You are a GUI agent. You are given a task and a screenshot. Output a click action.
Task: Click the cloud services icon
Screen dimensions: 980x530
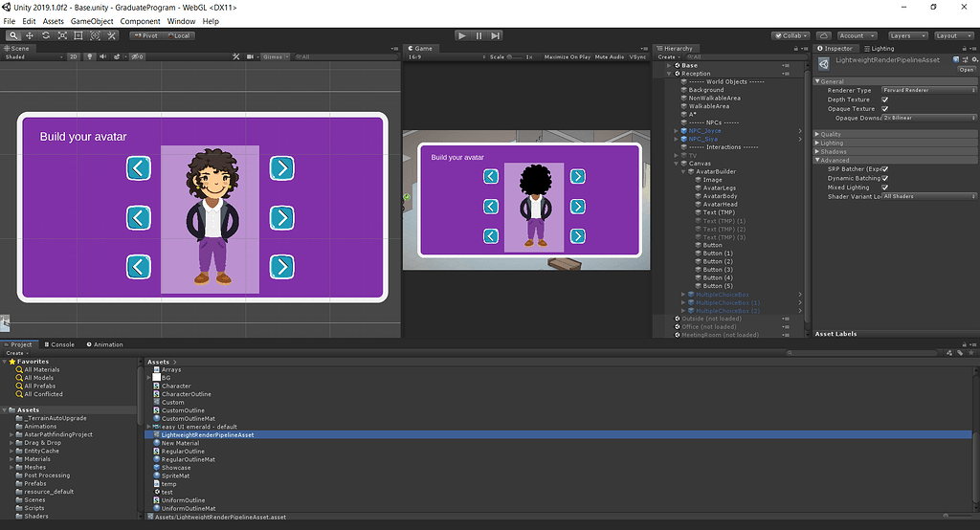[x=824, y=35]
